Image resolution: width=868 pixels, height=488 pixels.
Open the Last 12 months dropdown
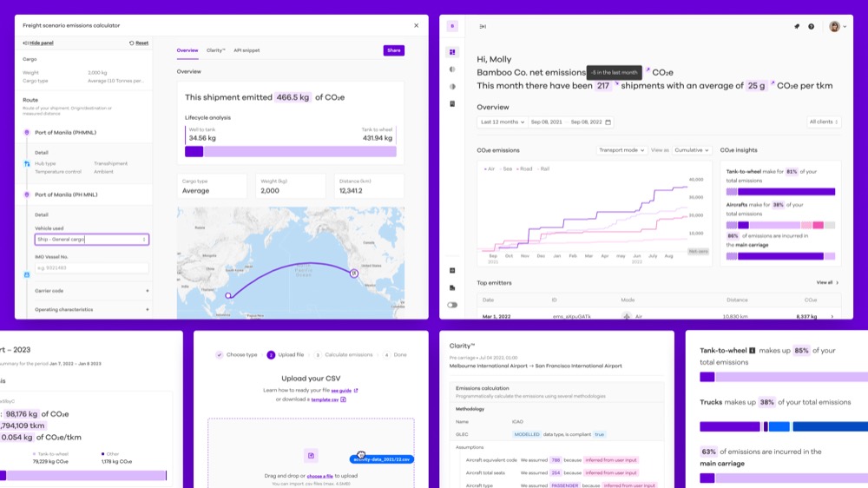[502, 122]
